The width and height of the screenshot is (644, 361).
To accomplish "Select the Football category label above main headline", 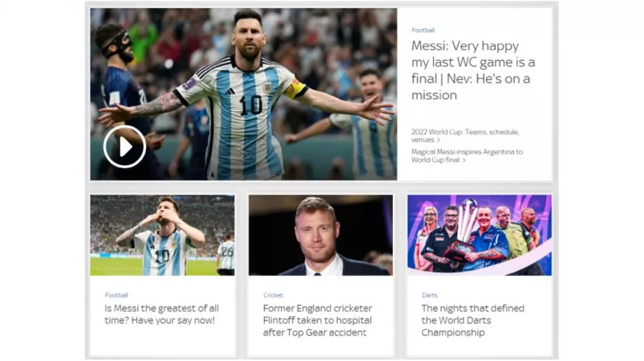I will [x=423, y=30].
